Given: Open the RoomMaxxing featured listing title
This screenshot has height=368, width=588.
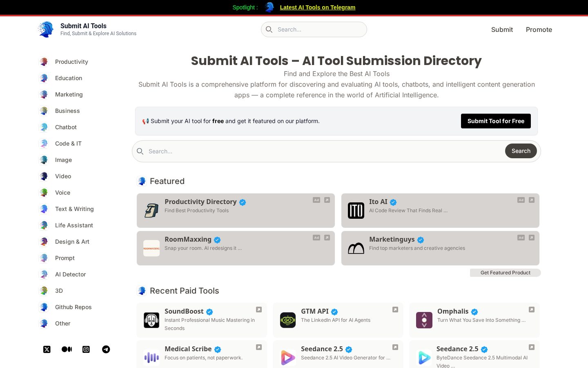Looking at the screenshot, I should coord(188,239).
